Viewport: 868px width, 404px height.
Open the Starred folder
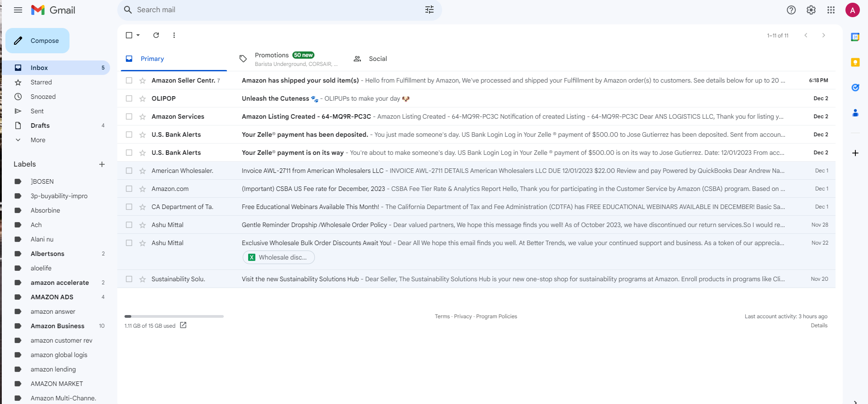click(x=55, y=82)
